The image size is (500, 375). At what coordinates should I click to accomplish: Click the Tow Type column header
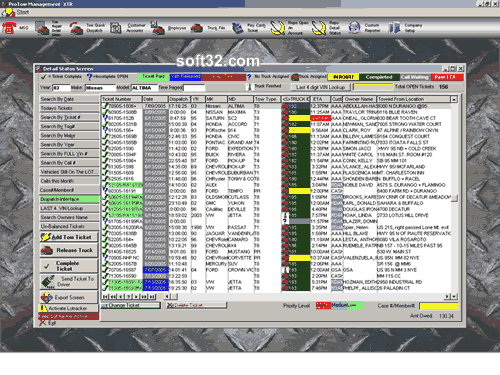pos(267,99)
